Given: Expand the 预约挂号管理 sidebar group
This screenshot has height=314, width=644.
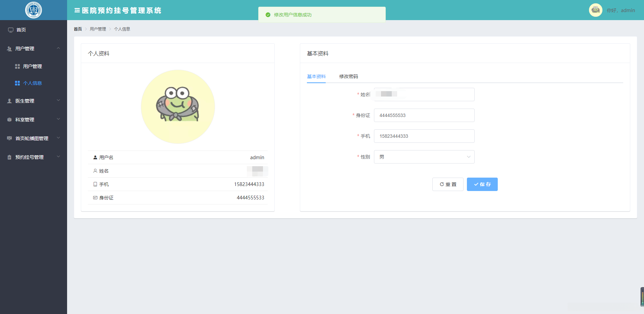Looking at the screenshot, I should point(58,157).
